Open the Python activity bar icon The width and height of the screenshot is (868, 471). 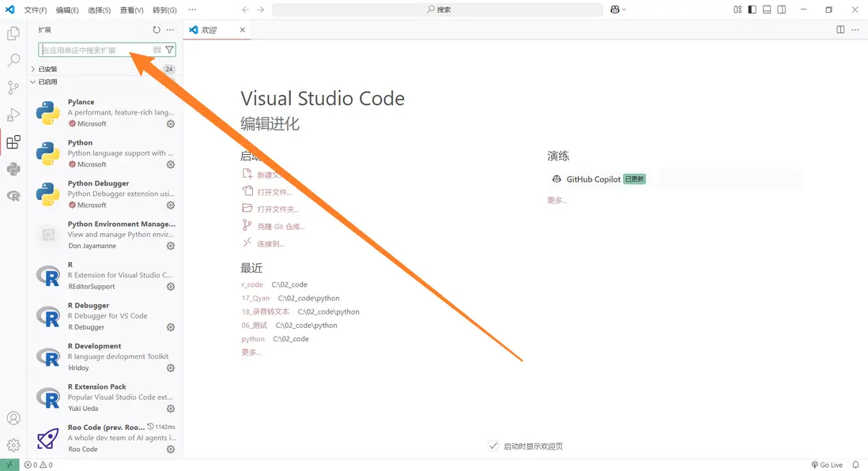[13, 169]
